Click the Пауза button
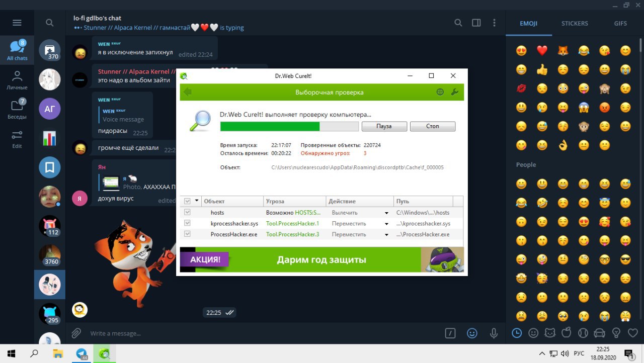 point(384,126)
